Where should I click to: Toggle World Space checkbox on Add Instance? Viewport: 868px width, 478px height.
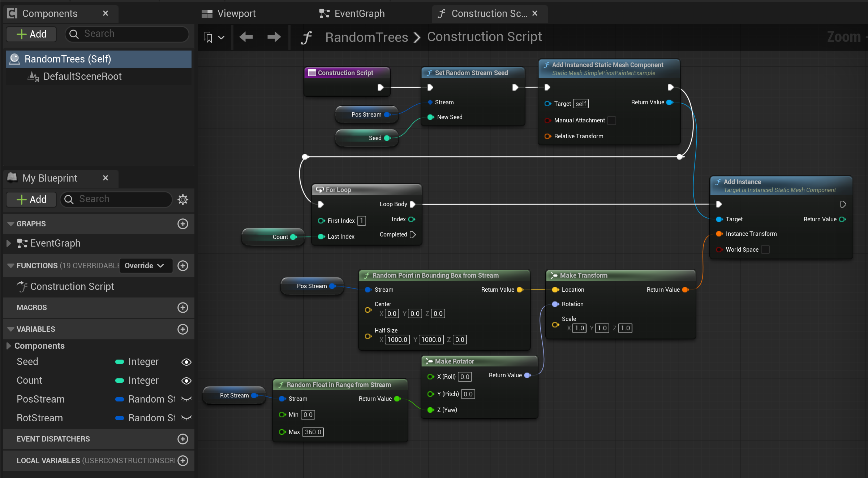[x=765, y=249]
